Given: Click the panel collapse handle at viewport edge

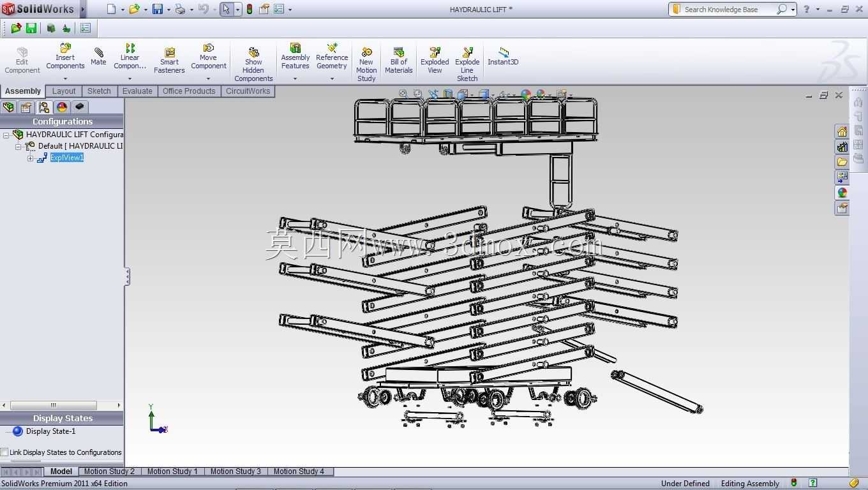Looking at the screenshot, I should 128,276.
